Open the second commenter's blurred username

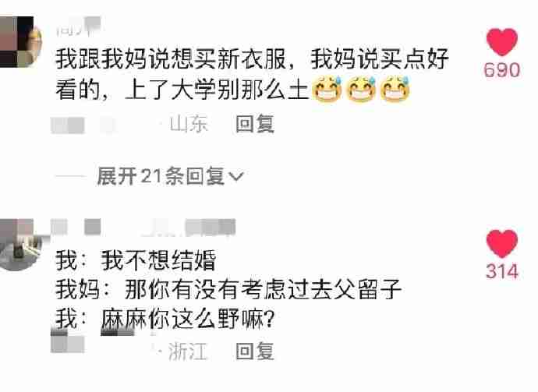click(143, 228)
